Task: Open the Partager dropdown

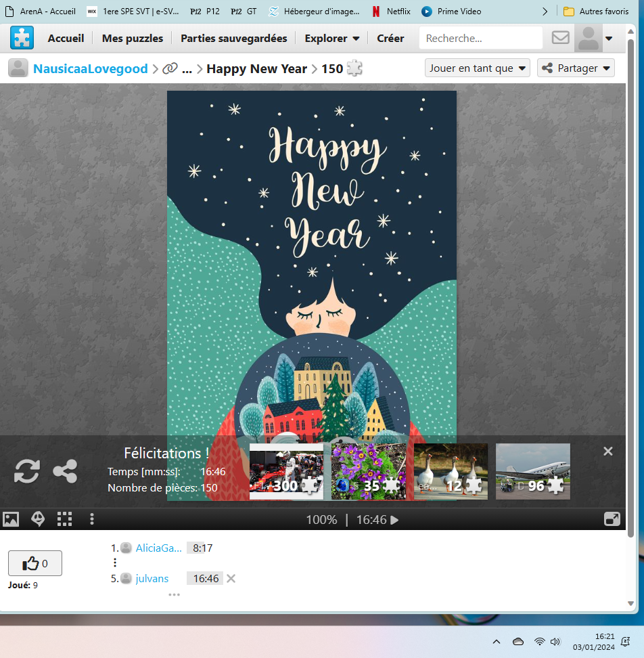Action: (x=576, y=68)
